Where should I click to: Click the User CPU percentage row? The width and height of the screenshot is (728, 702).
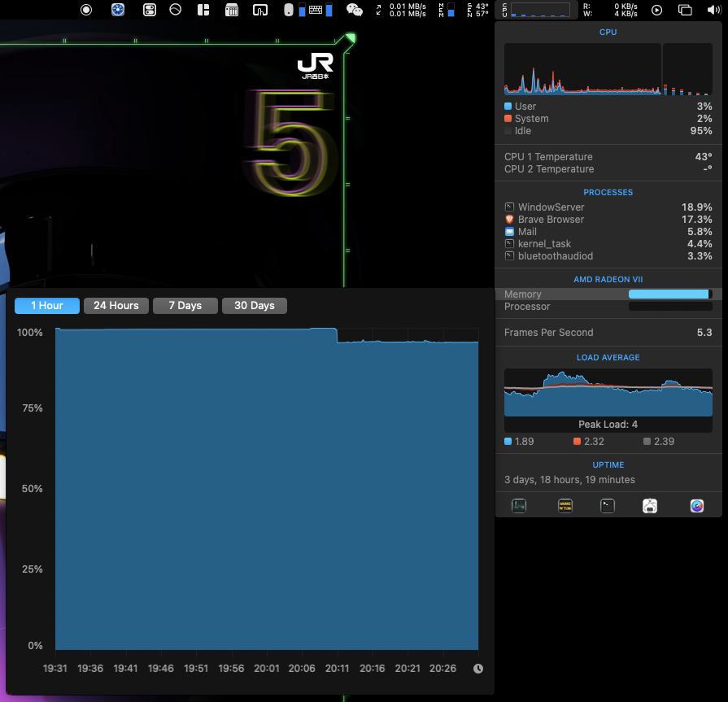(x=608, y=107)
